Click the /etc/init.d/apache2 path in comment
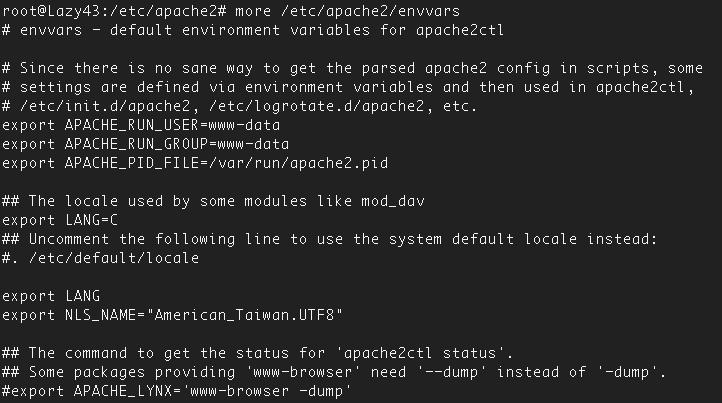This screenshot has height=403, width=722. [x=105, y=106]
